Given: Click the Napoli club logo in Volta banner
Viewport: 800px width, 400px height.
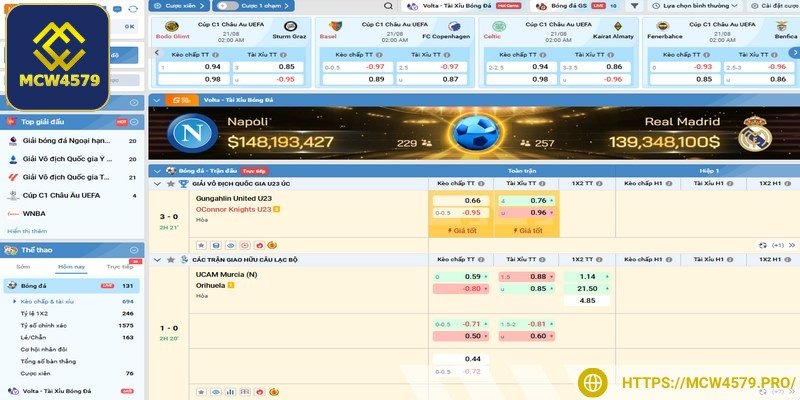Looking at the screenshot, I should [x=192, y=133].
